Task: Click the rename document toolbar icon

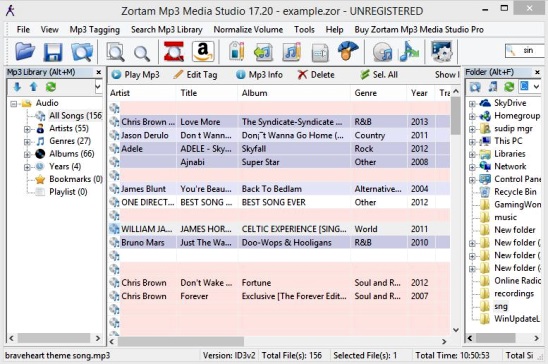Action: click(x=320, y=52)
